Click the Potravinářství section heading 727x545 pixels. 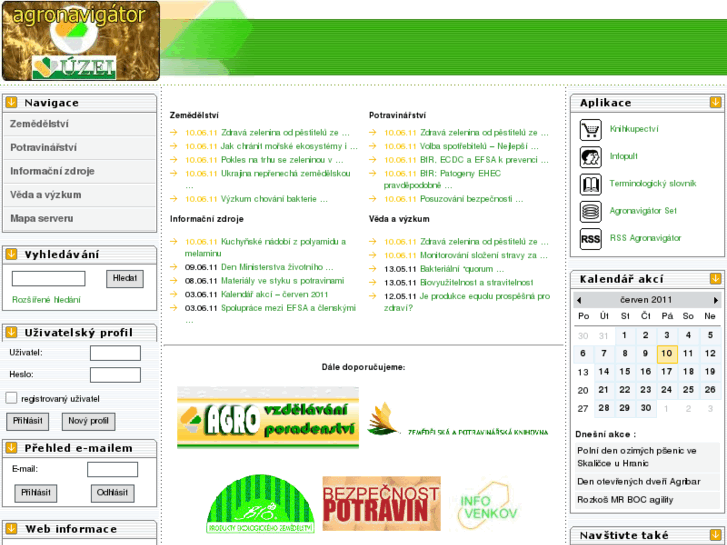[x=397, y=115]
